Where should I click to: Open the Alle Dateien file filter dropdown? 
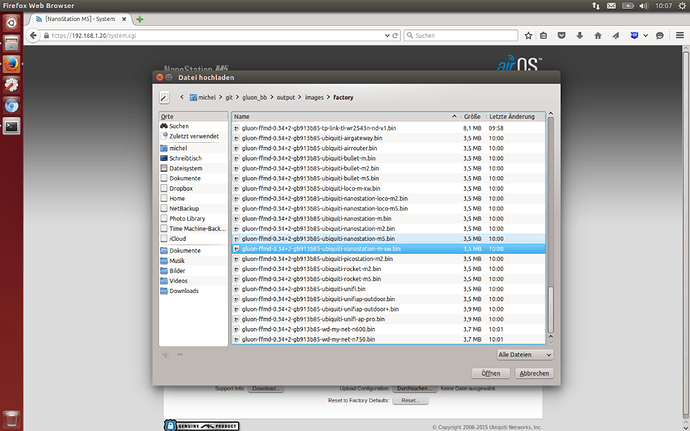(x=525, y=354)
